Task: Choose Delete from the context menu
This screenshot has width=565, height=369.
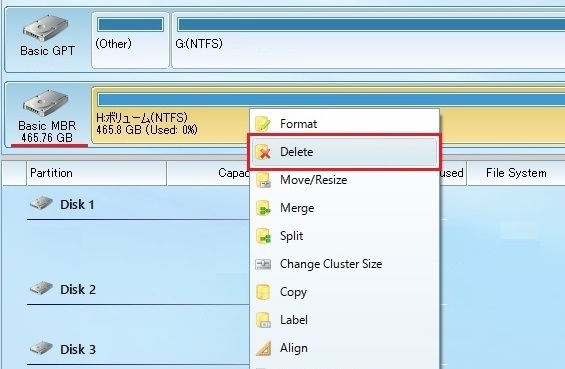Action: pos(344,152)
